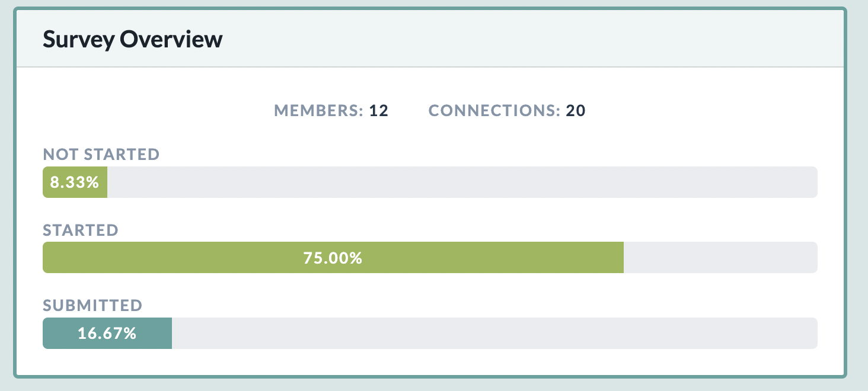This screenshot has height=391, width=868.
Task: Click the pale background outside the card
Action: pyautogui.click(x=858, y=195)
